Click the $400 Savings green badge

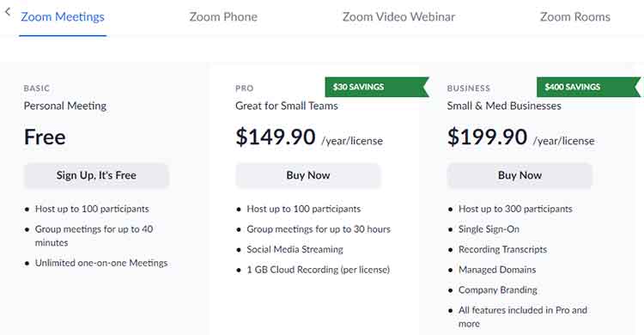click(x=588, y=87)
